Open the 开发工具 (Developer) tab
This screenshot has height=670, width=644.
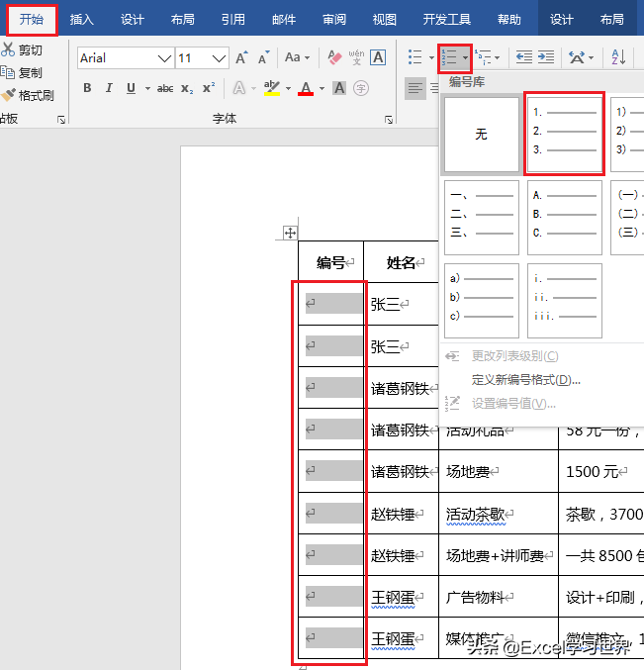click(447, 19)
